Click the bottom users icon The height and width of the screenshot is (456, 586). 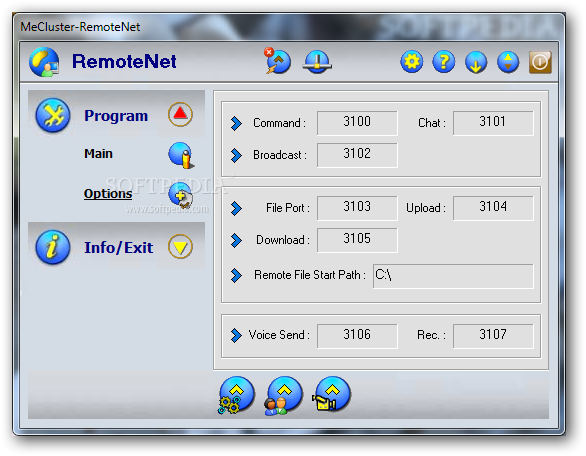(284, 395)
